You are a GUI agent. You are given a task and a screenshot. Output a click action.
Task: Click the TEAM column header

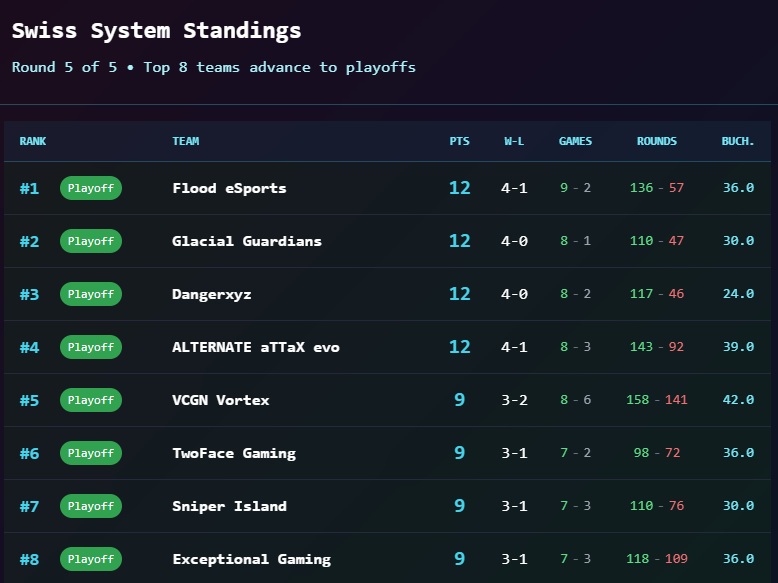pyautogui.click(x=186, y=141)
